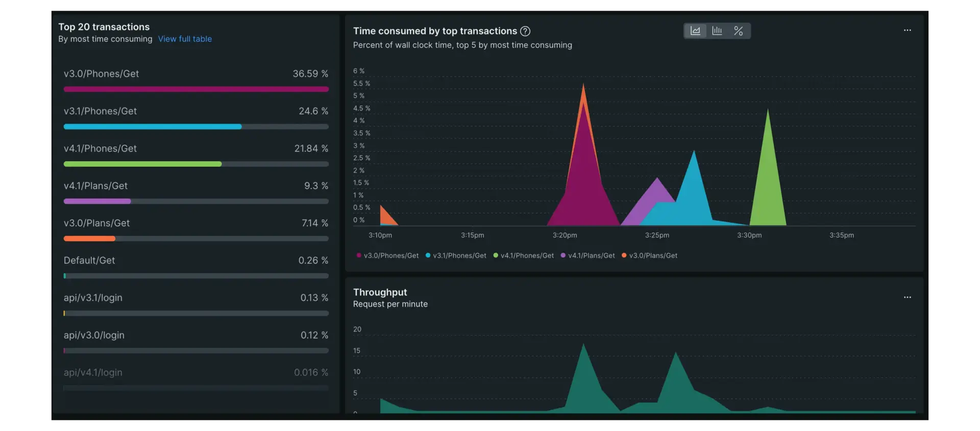Toggle v4.1/Plans/Get legend series
Viewport: 980px width, 431px height.
point(591,256)
